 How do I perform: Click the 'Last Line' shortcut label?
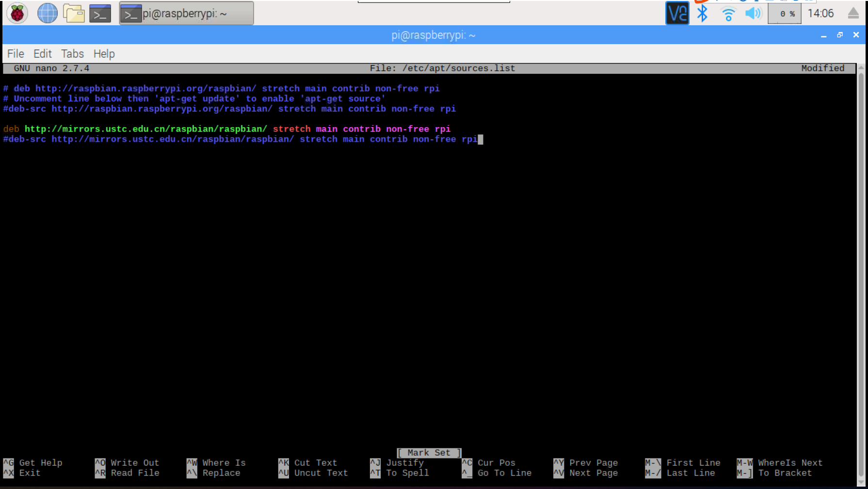(x=691, y=473)
